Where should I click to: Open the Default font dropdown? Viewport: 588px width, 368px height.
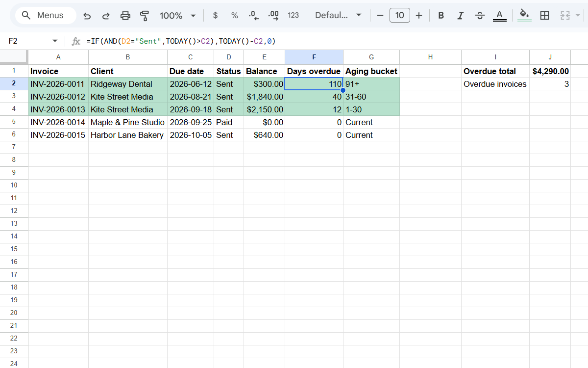(338, 16)
